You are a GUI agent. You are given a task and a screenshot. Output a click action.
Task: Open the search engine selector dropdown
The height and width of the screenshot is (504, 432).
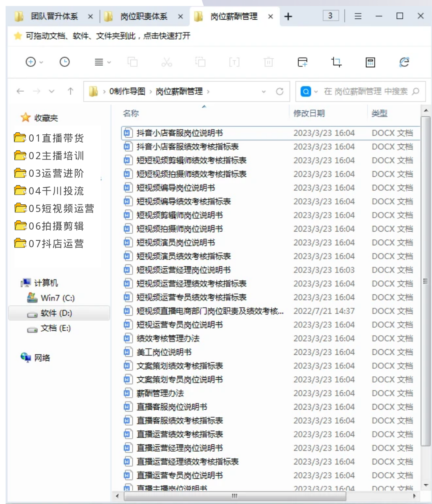click(x=316, y=92)
